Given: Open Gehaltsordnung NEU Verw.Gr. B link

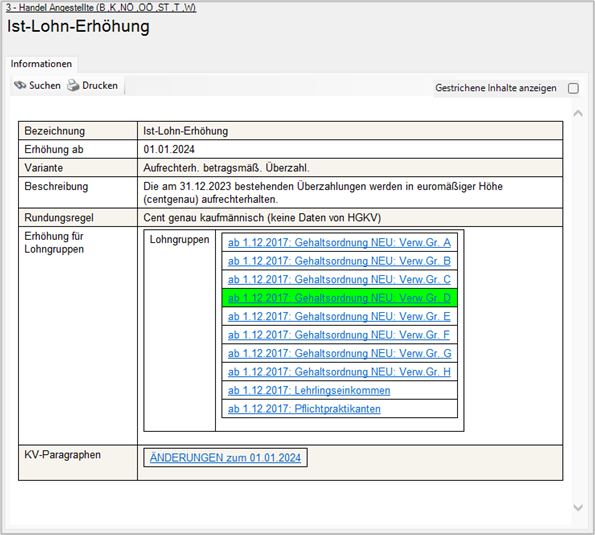Looking at the screenshot, I should pyautogui.click(x=339, y=261).
